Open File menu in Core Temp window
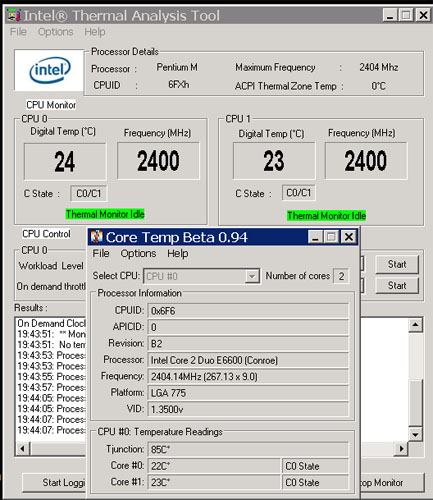433x500 pixels. click(x=101, y=253)
